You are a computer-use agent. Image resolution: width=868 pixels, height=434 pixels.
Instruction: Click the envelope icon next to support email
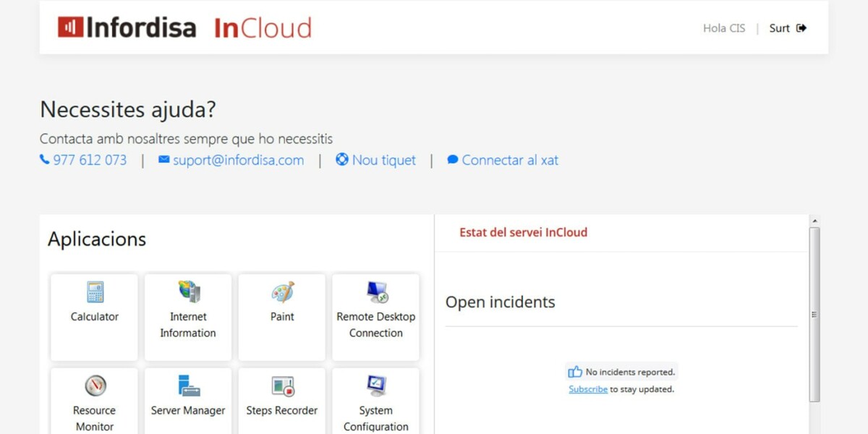[x=163, y=160]
